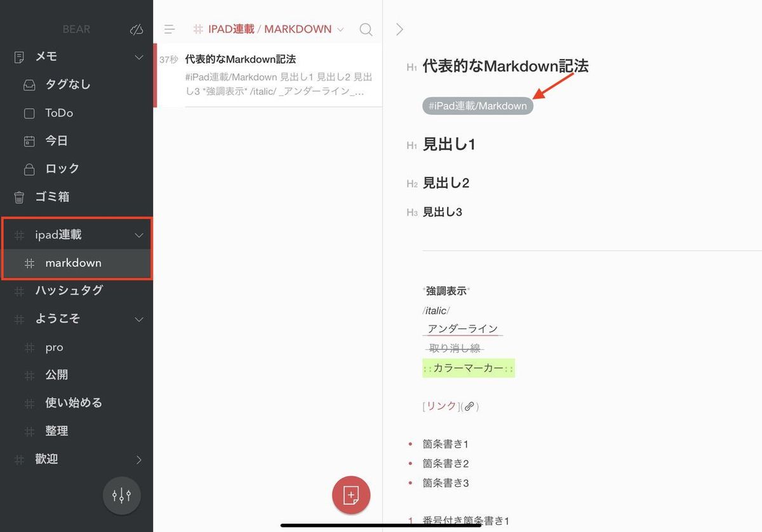Click the underlined アンダーライン text
This screenshot has height=532, width=762.
point(463,329)
